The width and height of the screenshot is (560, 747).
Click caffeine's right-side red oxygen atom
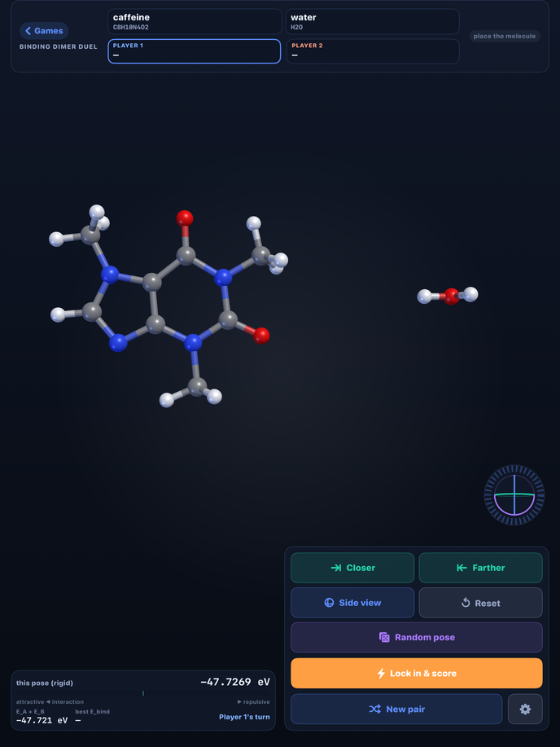[261, 336]
